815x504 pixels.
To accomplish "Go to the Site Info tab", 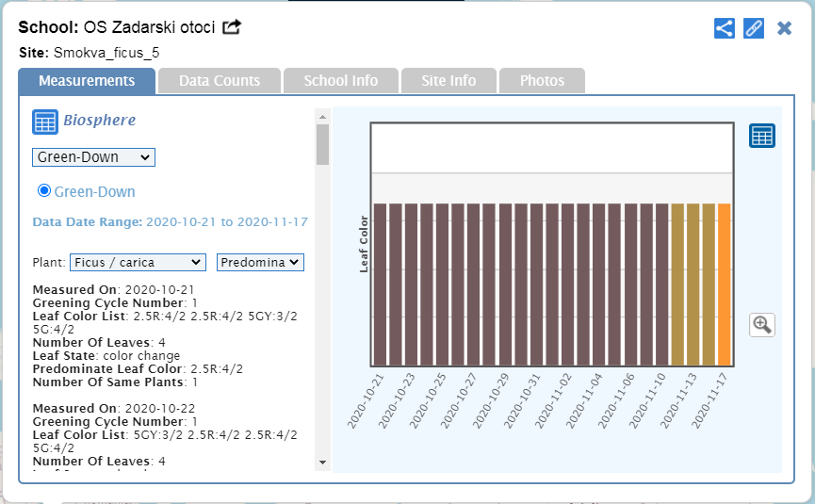I will (x=448, y=81).
